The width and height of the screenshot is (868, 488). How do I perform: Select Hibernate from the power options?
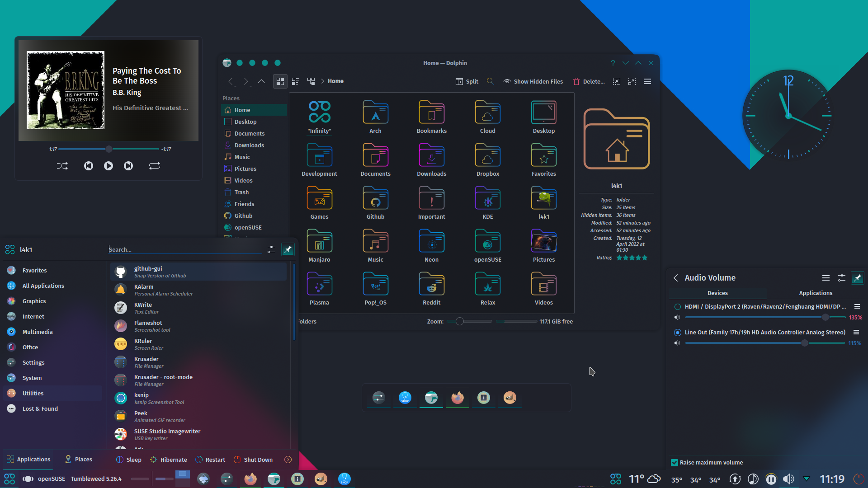(168, 459)
